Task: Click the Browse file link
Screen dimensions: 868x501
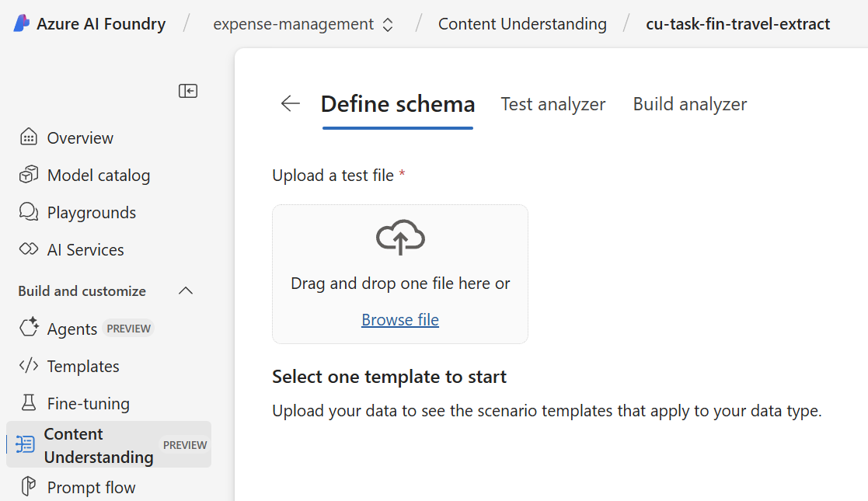Action: [x=400, y=319]
